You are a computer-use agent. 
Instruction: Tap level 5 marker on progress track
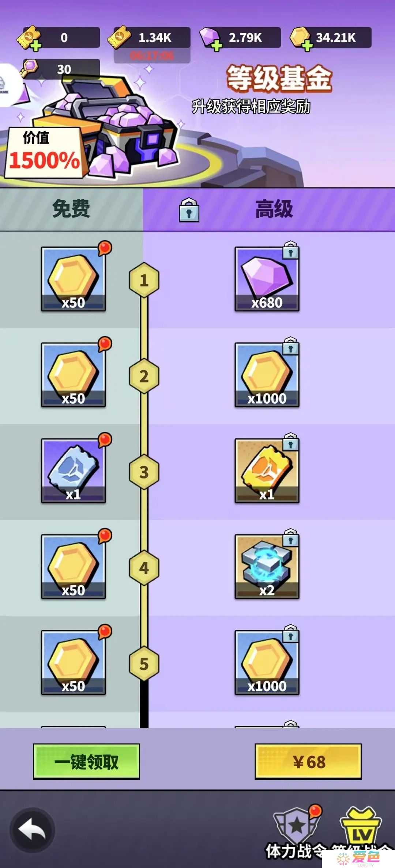(144, 664)
